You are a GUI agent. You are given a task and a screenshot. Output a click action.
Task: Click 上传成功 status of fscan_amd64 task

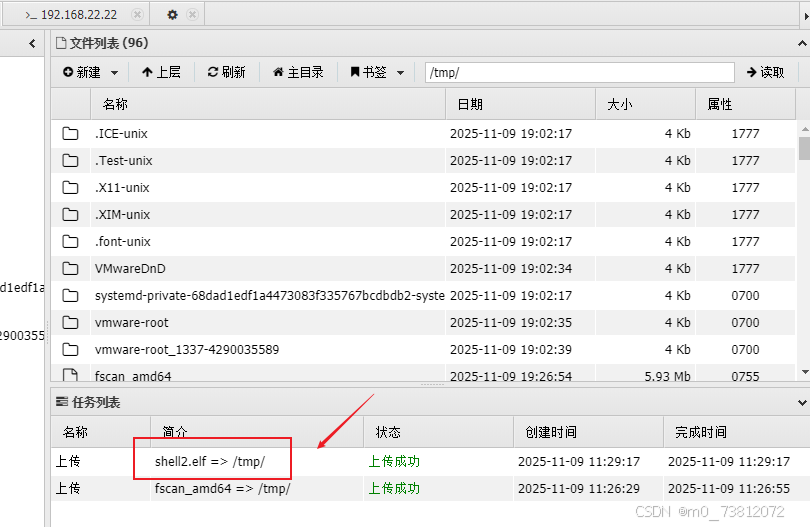(x=394, y=488)
